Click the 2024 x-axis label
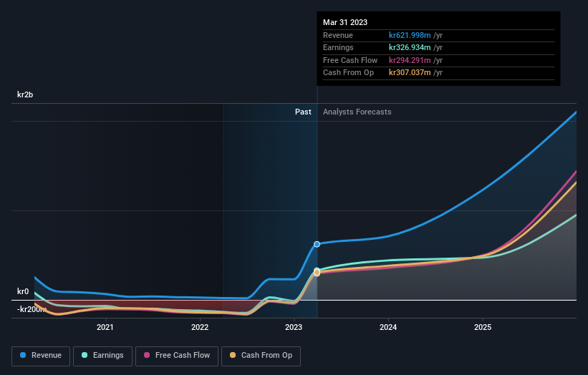Viewport: 588px width, 375px height. (x=388, y=327)
